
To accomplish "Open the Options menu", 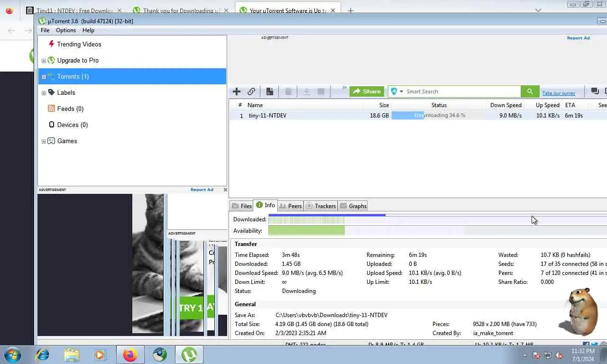I will 66,30.
